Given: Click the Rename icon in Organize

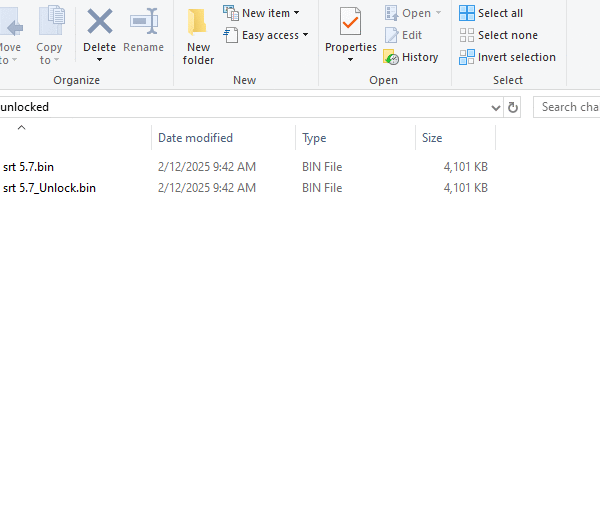Looking at the screenshot, I should (x=144, y=21).
